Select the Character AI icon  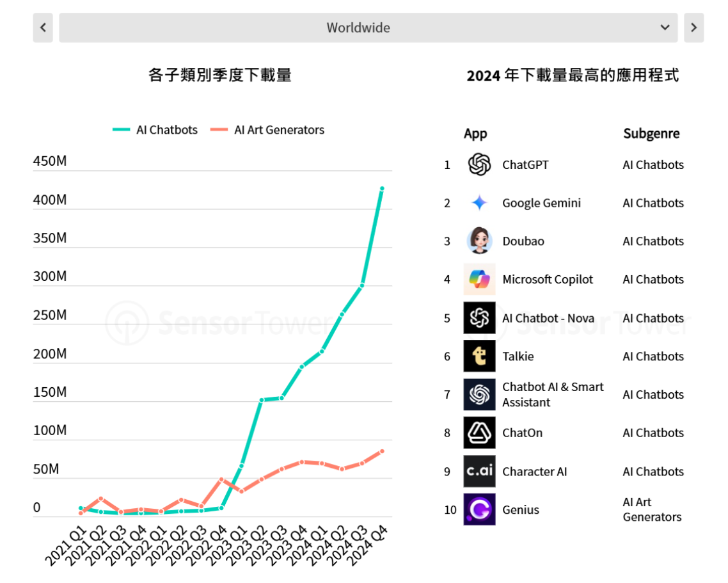479,471
